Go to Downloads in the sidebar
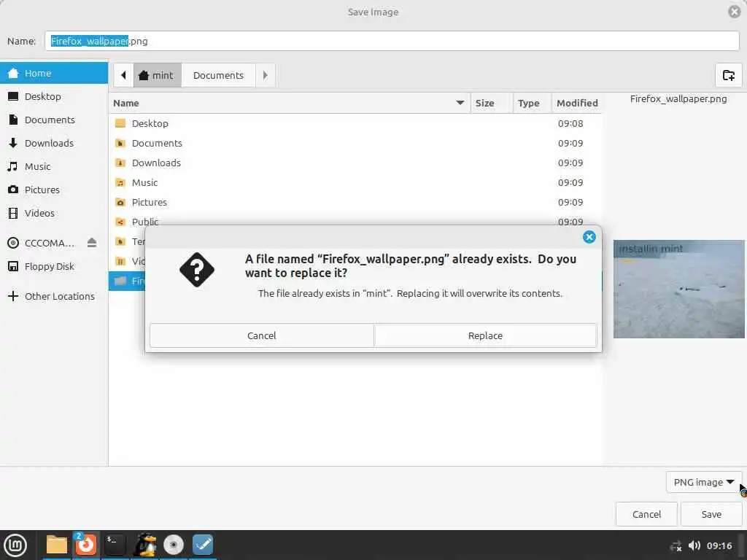This screenshot has height=560, width=747. point(54,144)
